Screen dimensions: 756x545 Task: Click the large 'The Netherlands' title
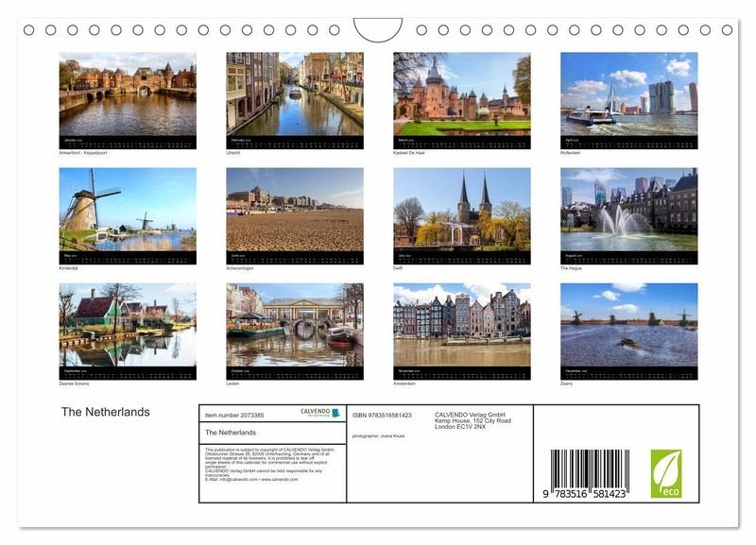pyautogui.click(x=106, y=412)
